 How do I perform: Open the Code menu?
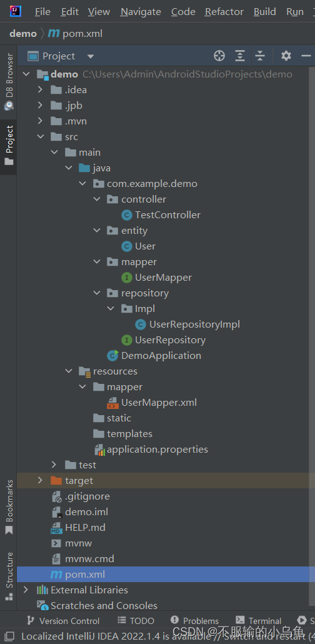click(183, 11)
